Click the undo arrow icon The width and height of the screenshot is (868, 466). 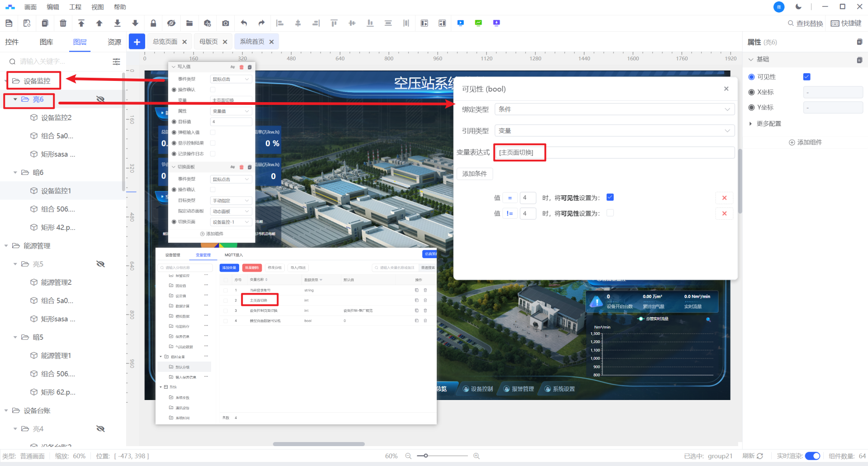244,23
